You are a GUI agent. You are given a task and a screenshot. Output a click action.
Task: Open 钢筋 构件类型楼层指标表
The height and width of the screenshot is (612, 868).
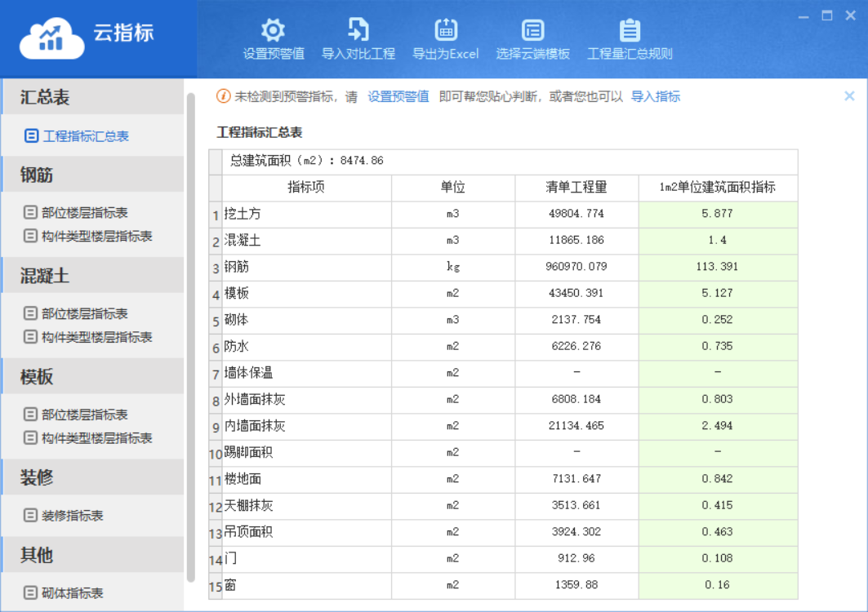(x=88, y=237)
